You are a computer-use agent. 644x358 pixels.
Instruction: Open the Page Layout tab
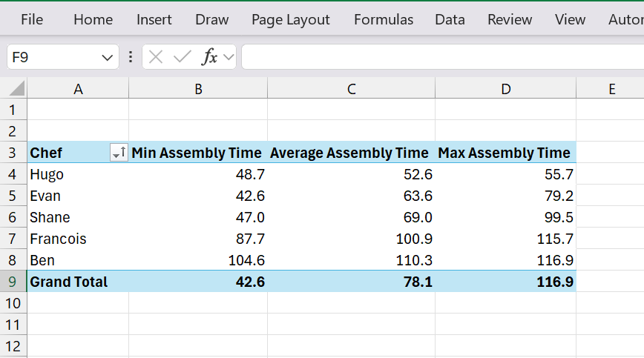(291, 20)
